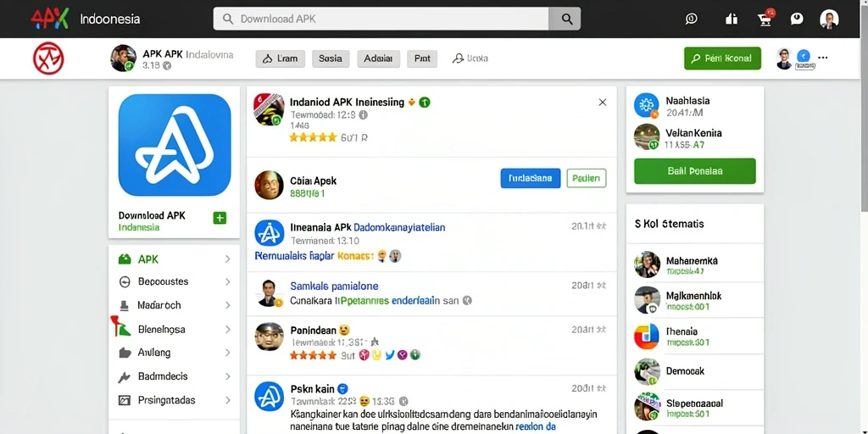Click the search magnifier button
The image size is (868, 434).
(566, 19)
